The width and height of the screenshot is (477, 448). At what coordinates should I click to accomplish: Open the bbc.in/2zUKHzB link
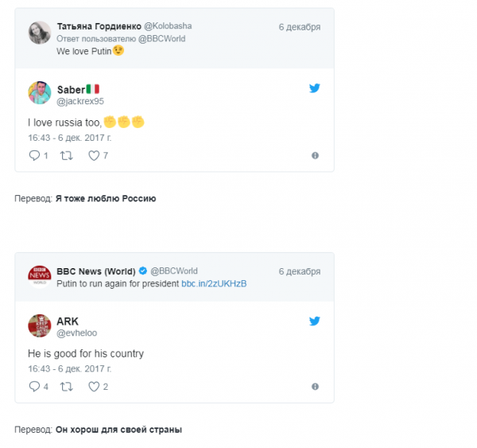[214, 283]
